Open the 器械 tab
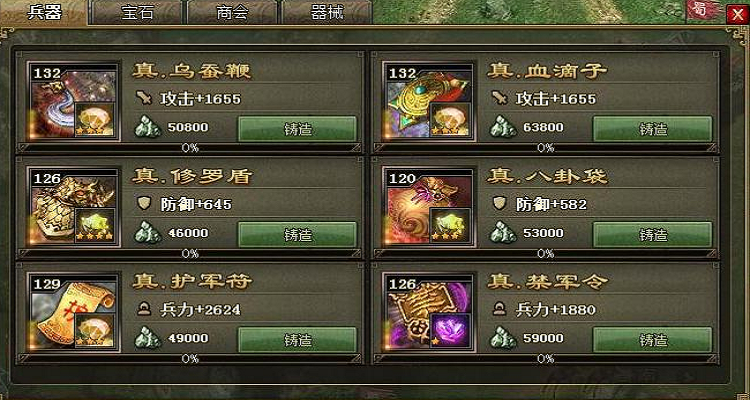The width and height of the screenshot is (750, 400). [327, 13]
